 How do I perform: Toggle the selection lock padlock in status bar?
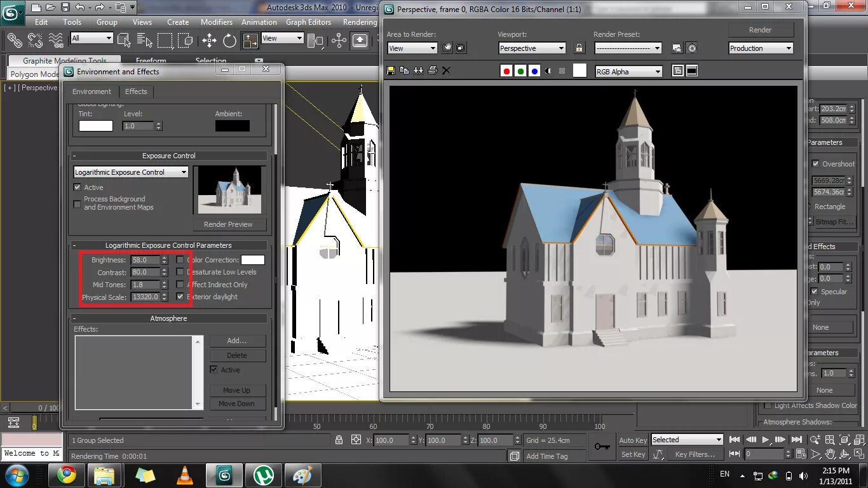(339, 440)
